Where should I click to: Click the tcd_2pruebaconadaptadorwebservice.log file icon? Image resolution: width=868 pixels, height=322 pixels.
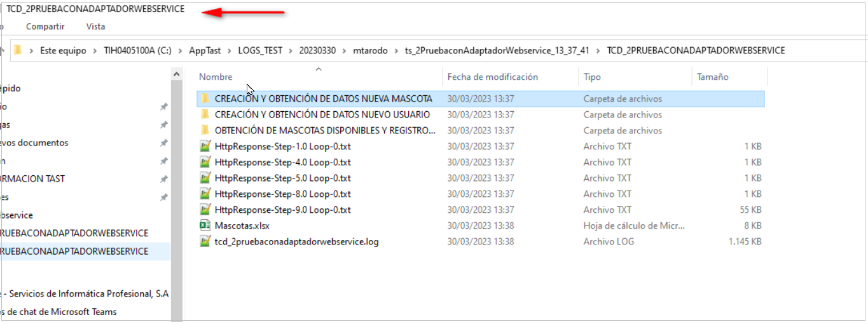205,242
